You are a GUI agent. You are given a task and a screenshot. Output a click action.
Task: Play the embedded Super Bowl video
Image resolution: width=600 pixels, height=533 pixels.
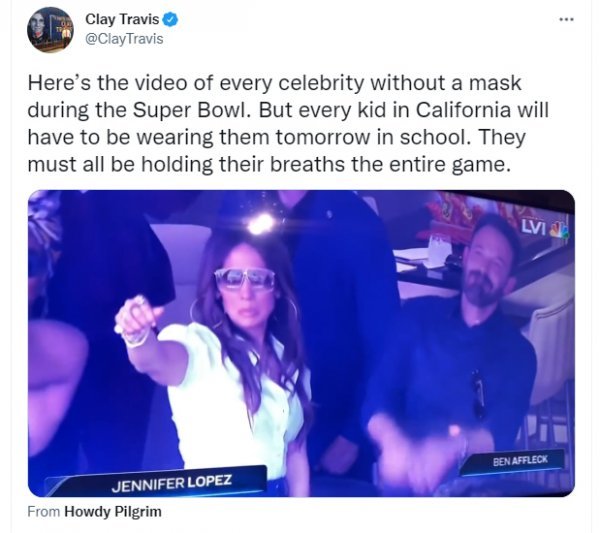(x=301, y=343)
